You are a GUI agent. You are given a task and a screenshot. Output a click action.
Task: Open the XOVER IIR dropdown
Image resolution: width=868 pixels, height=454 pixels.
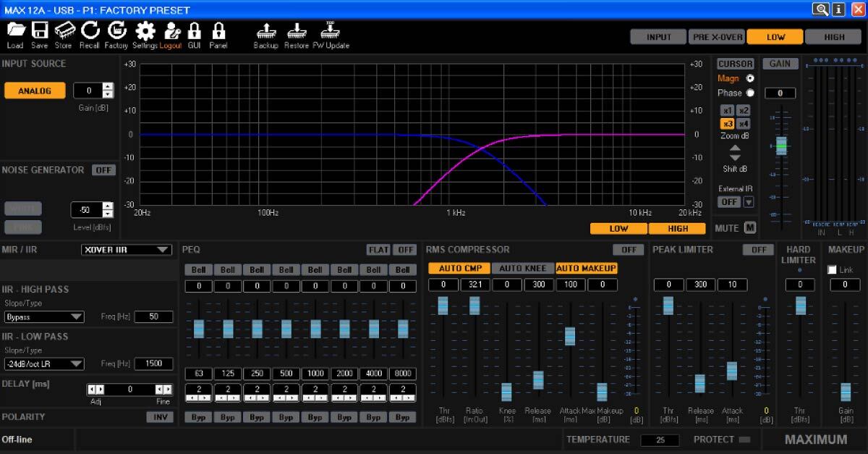(x=127, y=250)
